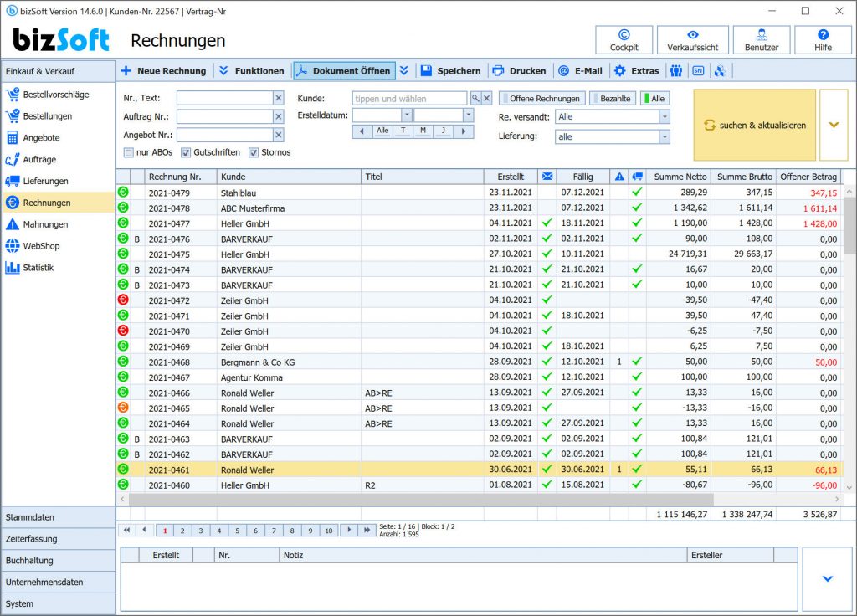Viewport: 857px width, 616px height.
Task: Enable the nur ABOs checkbox
Action: 128,152
